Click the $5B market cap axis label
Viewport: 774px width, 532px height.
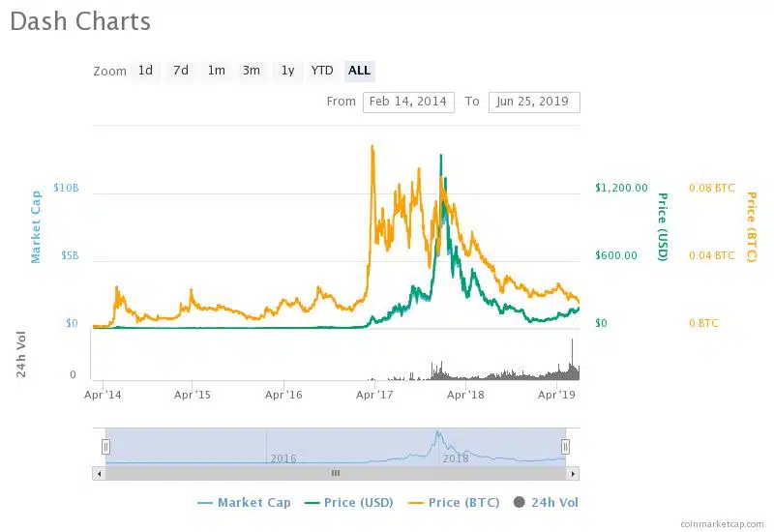point(70,255)
